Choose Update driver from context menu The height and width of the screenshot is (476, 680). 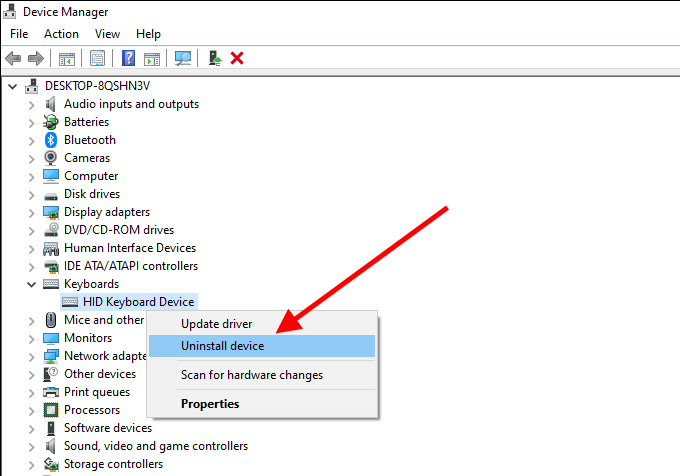pyautogui.click(x=262, y=324)
